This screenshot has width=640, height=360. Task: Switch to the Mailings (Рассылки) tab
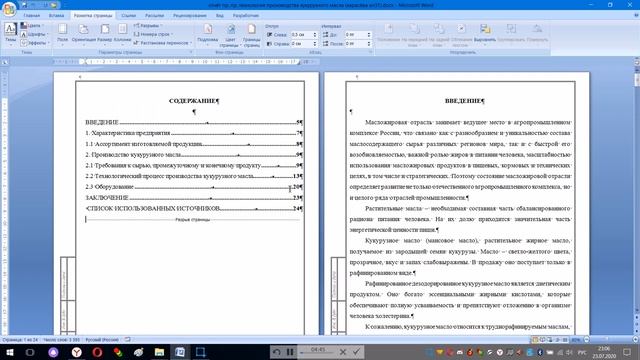tap(154, 16)
